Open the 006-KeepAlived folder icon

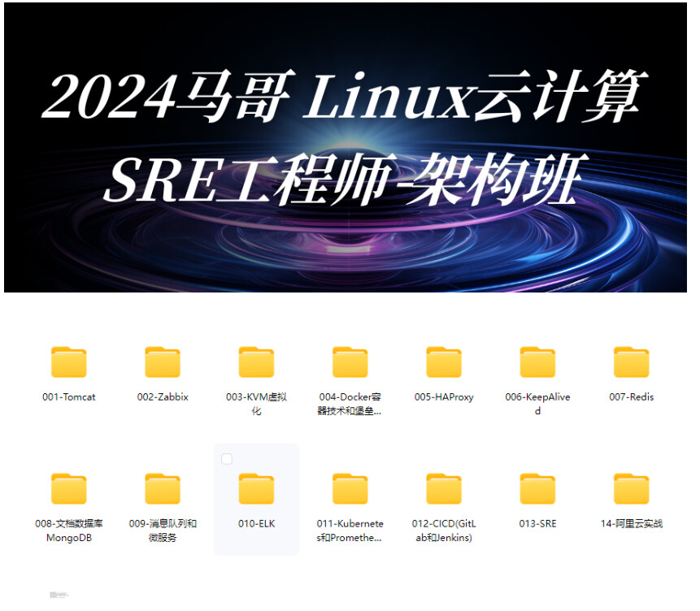[537, 362]
